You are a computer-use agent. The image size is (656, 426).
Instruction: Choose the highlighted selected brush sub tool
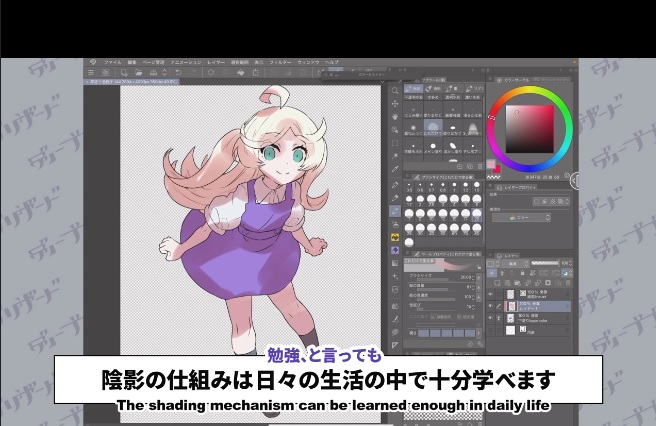coord(433,128)
